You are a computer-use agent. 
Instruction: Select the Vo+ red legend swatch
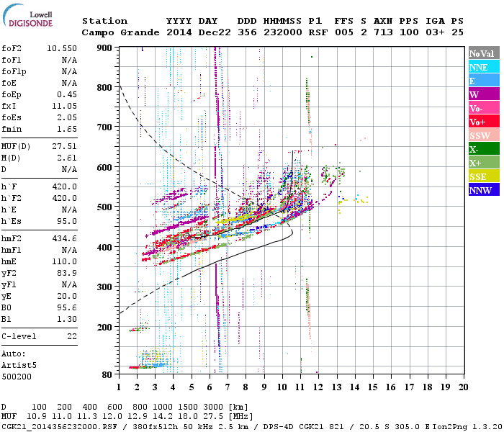point(484,122)
